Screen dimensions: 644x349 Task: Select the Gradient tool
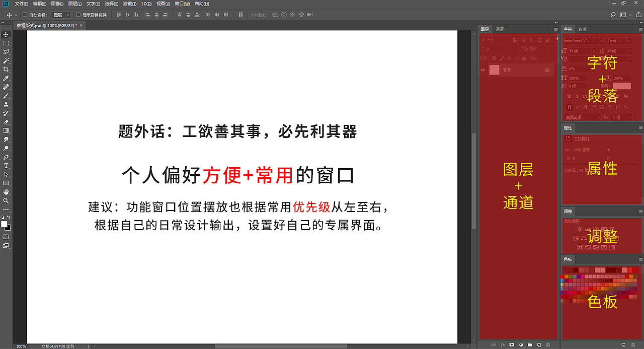pos(6,130)
